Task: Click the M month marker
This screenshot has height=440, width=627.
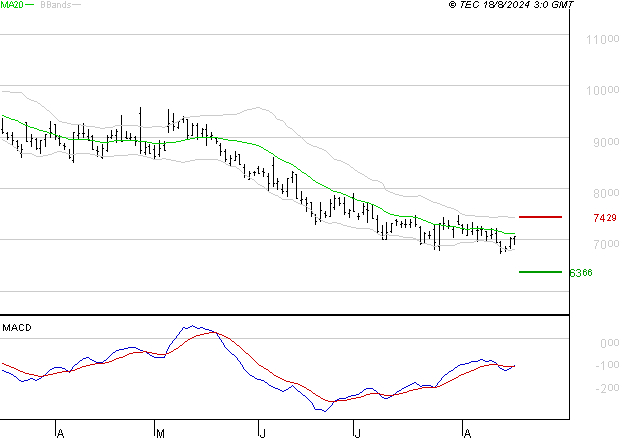Action: point(160,434)
